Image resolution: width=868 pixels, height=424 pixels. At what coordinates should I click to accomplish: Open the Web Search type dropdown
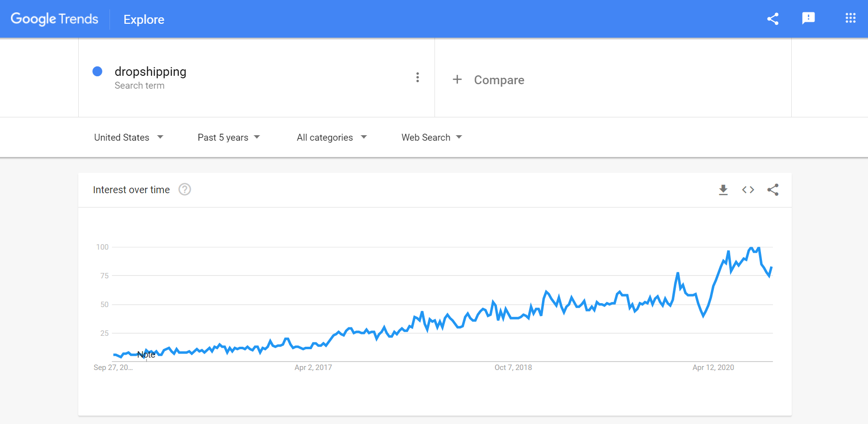pos(432,137)
